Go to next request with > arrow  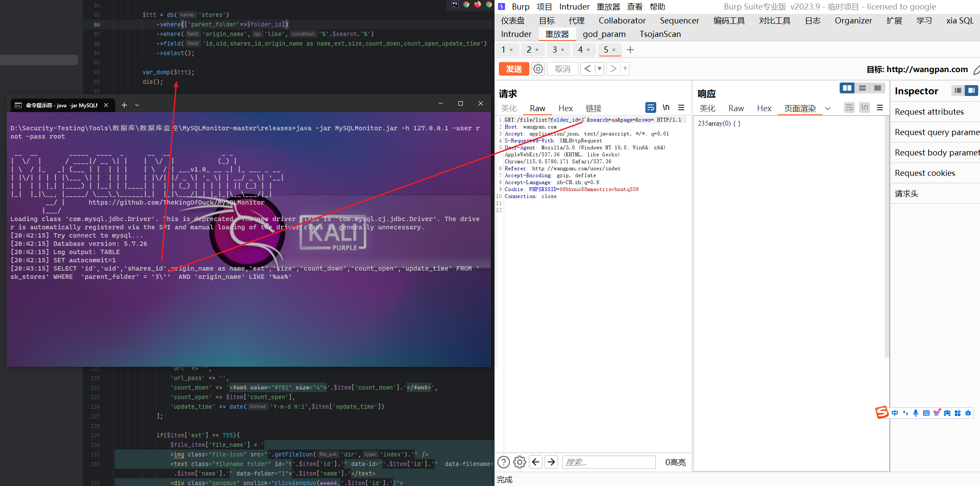(614, 69)
